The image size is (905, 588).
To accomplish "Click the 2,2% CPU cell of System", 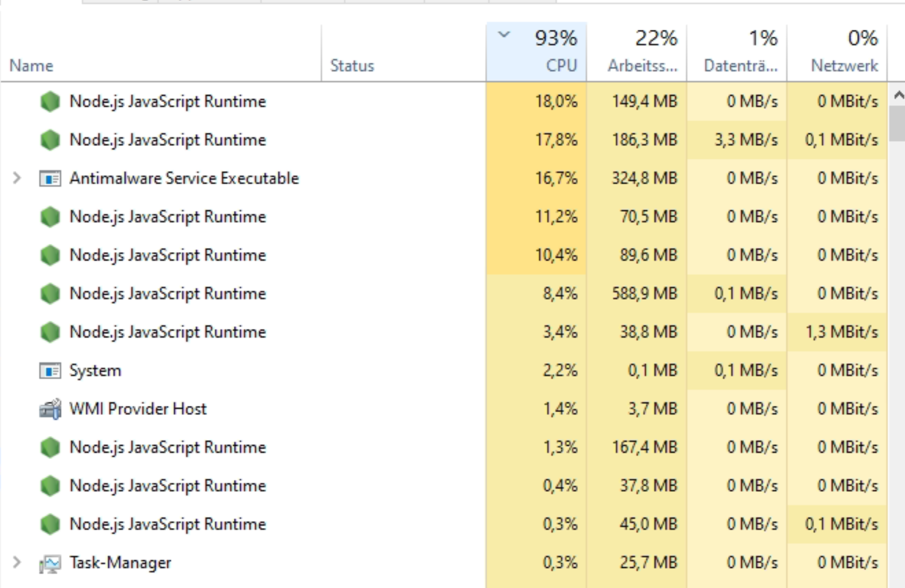I will click(x=536, y=370).
